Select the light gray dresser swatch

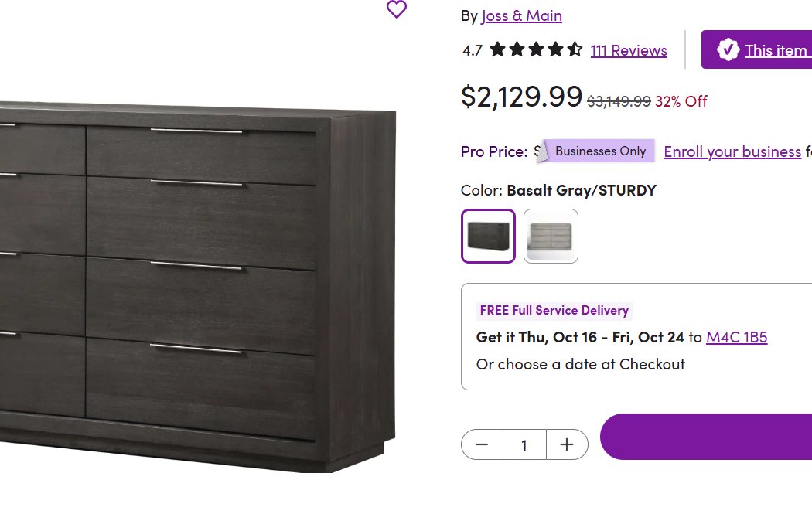pyautogui.click(x=551, y=236)
